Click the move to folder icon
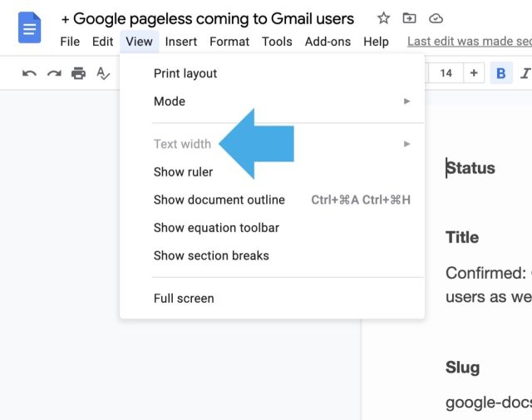Image resolution: width=532 pixels, height=420 pixels. tap(409, 18)
